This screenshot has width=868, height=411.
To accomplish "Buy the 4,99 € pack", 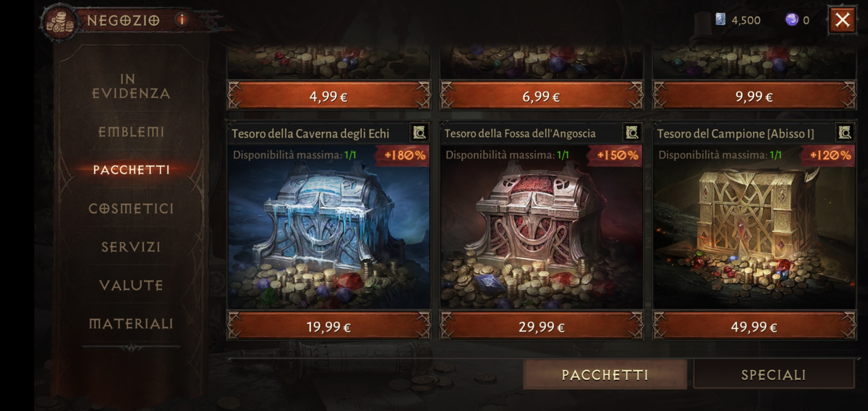I will (x=329, y=96).
